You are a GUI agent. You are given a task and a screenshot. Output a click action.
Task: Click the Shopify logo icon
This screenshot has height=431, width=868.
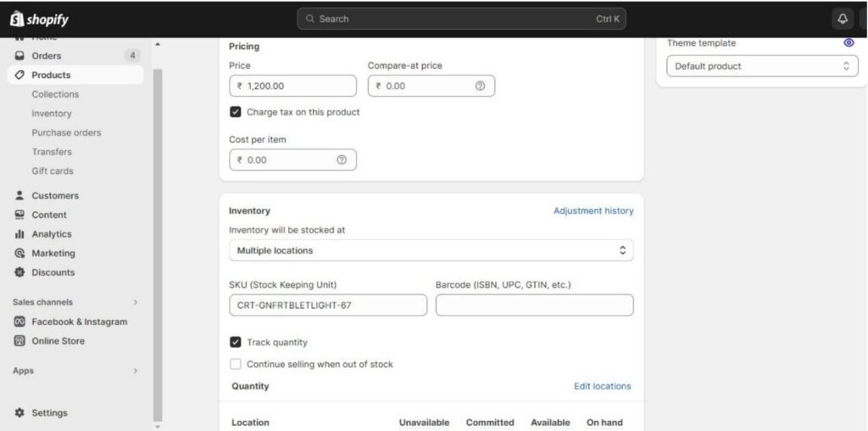[x=16, y=19]
